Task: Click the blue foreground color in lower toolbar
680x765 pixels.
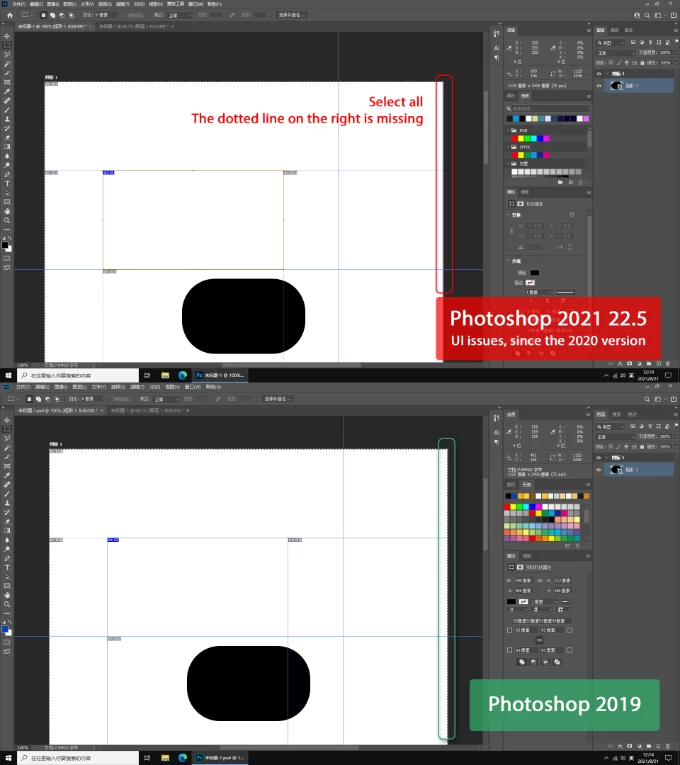Action: coord(5,629)
